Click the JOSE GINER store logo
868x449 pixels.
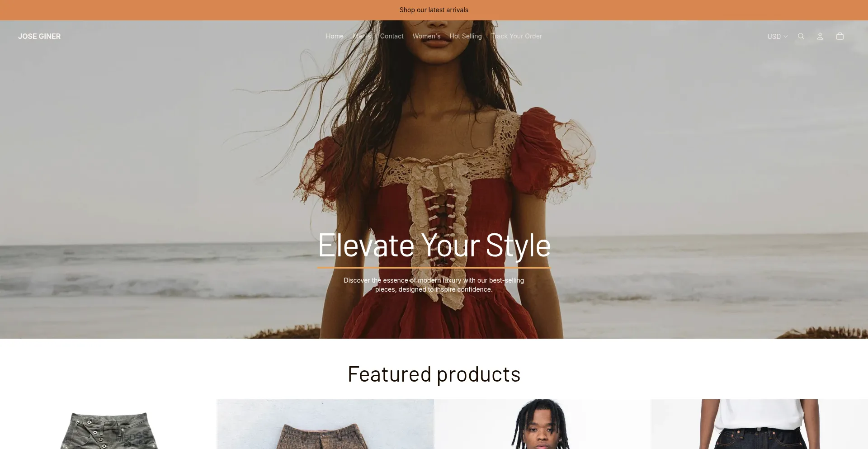(x=39, y=36)
